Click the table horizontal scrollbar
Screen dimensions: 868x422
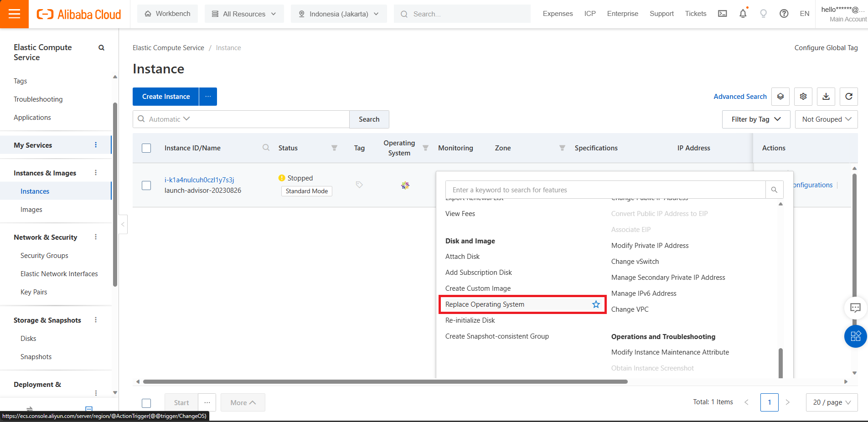click(x=385, y=381)
